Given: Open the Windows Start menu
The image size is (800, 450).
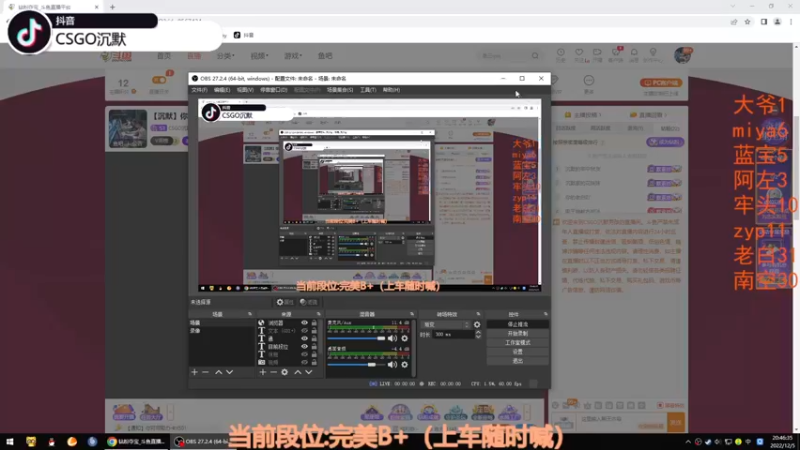Looking at the screenshot, I should (x=10, y=442).
